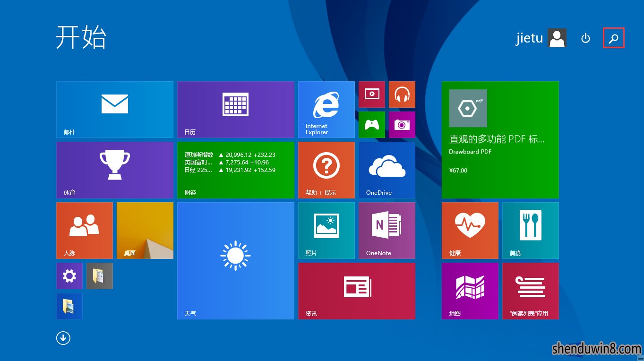Open PC Settings gear tile

coord(69,276)
